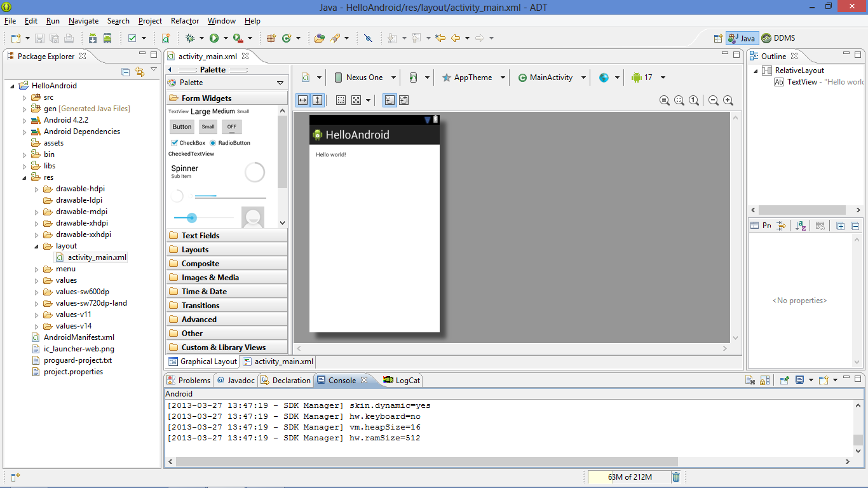Image resolution: width=868 pixels, height=488 pixels.
Task: Click Sort Alphabetically in Properties panel
Action: click(801, 226)
